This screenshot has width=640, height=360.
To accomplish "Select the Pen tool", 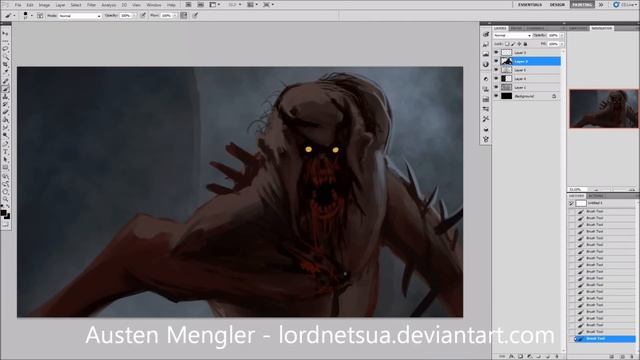I will tap(5, 144).
